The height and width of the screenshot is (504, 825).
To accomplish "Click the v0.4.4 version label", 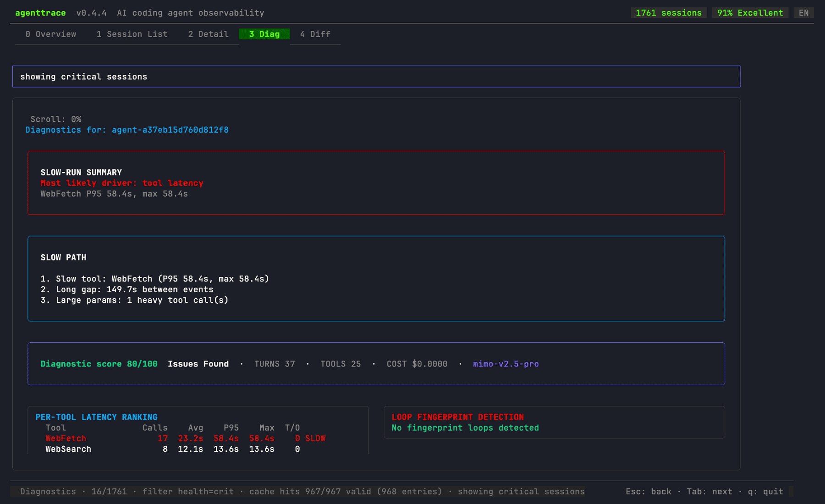I will click(91, 13).
